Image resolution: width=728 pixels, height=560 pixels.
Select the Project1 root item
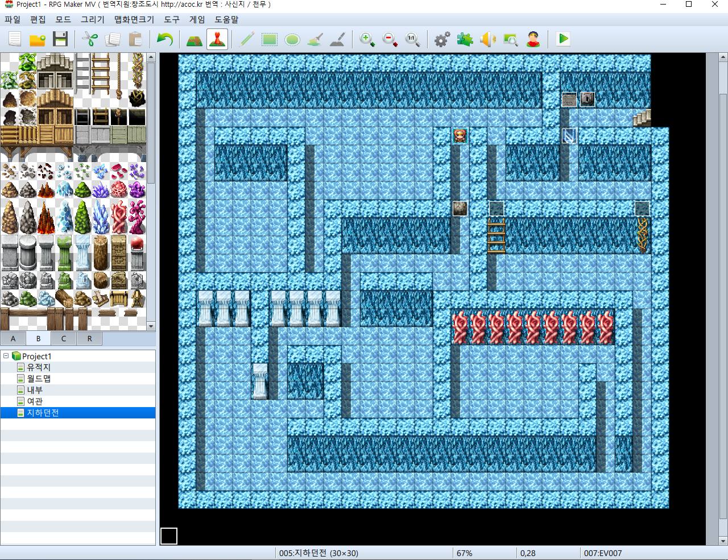pos(36,356)
